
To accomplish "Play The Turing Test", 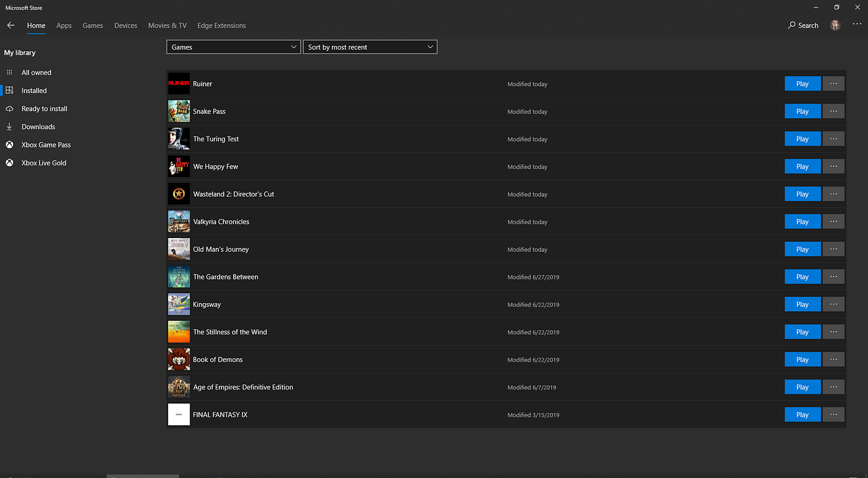I will (x=802, y=139).
